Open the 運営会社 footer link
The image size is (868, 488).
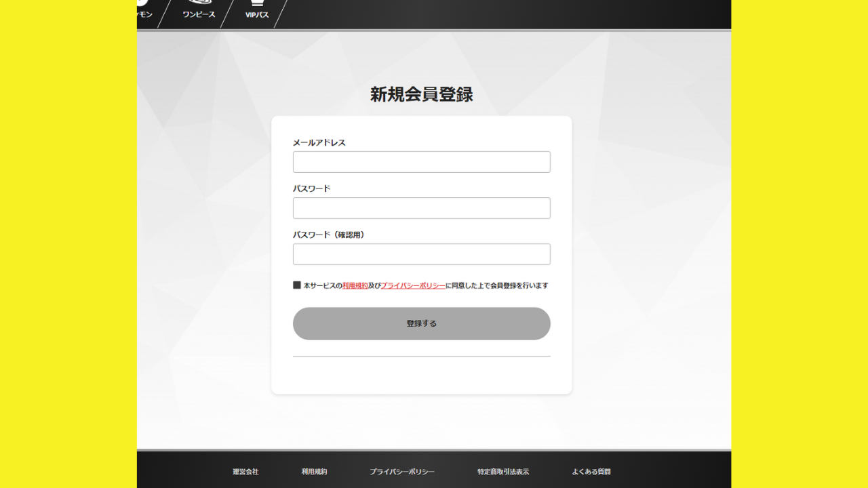[x=245, y=472]
